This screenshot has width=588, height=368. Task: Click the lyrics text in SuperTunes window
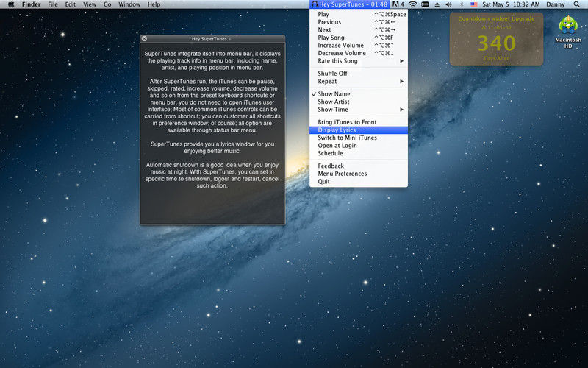[212, 119]
